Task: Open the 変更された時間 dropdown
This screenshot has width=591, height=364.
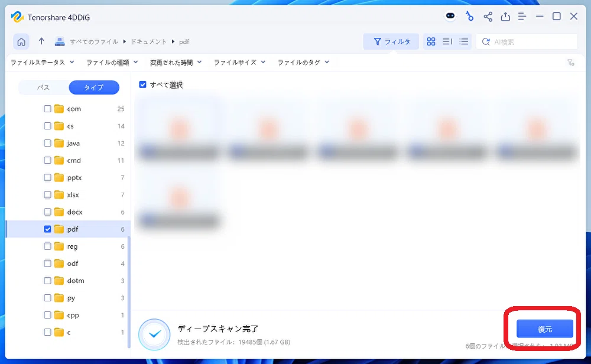Action: pos(176,63)
